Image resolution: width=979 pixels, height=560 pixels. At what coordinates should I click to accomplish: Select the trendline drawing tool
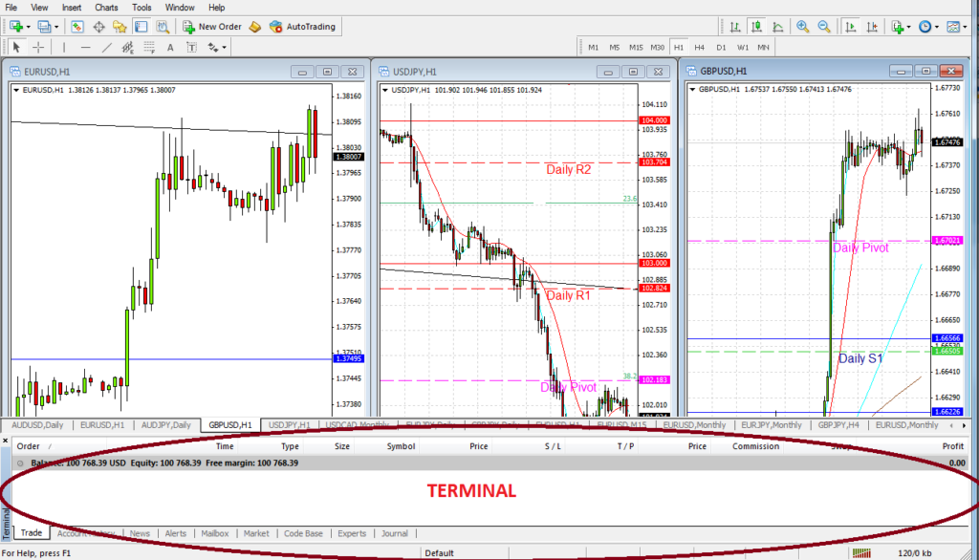pyautogui.click(x=107, y=47)
